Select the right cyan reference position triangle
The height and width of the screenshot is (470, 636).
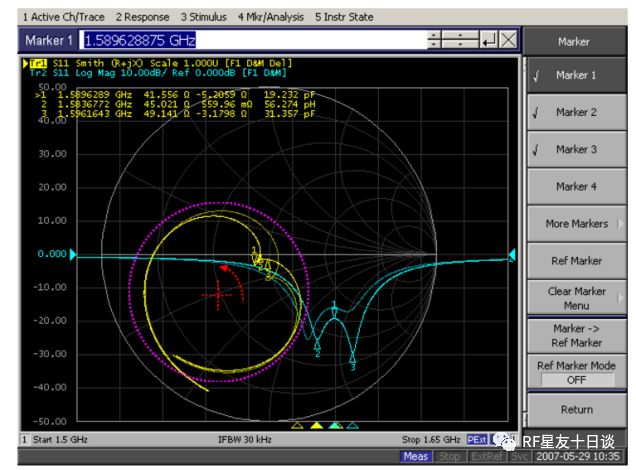(x=512, y=254)
